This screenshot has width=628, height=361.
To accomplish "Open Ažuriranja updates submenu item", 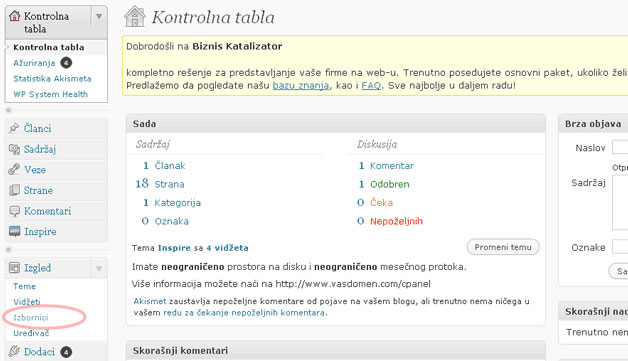I will (x=34, y=63).
